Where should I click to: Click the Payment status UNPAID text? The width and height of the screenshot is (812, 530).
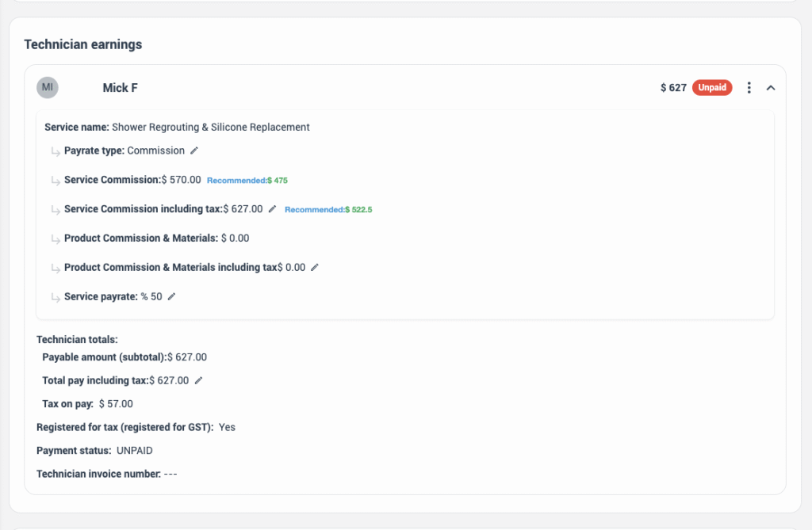coord(134,451)
